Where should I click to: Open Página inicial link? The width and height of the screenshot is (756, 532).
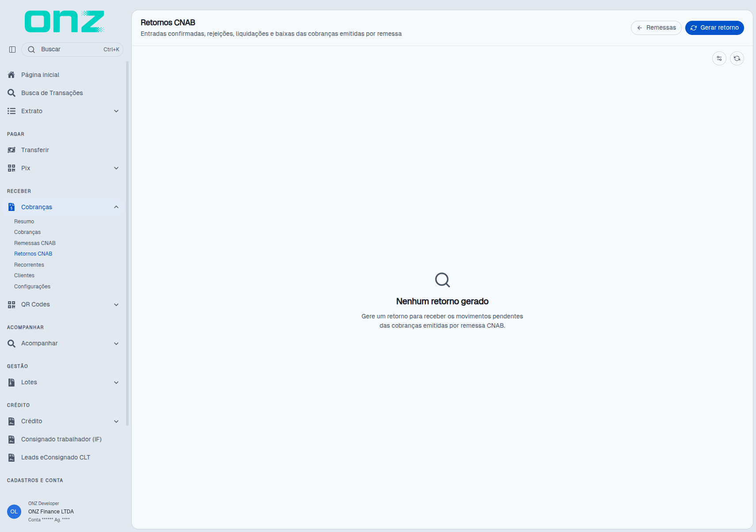(40, 75)
